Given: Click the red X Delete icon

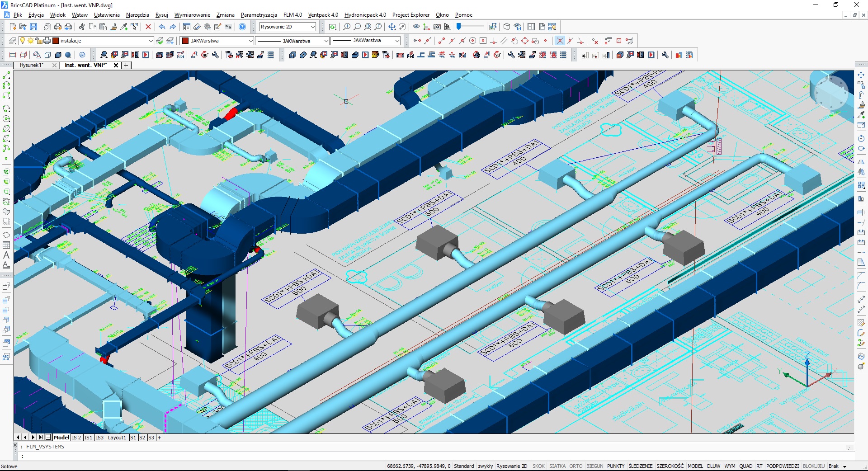Looking at the screenshot, I should (x=148, y=27).
